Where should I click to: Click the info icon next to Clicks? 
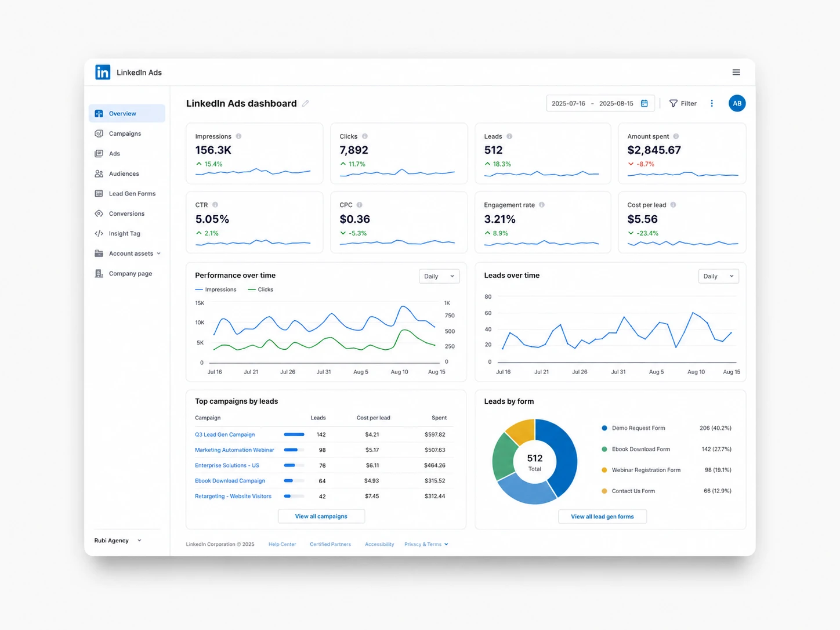[365, 136]
